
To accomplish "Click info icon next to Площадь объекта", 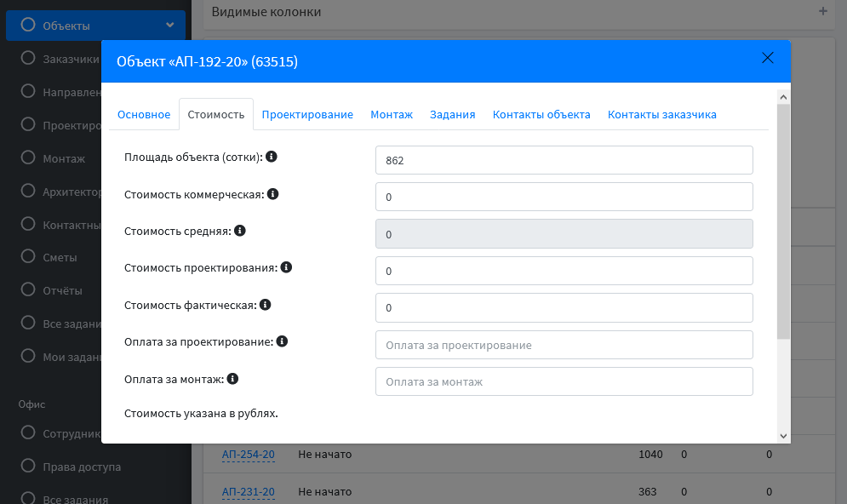I will click(x=272, y=157).
